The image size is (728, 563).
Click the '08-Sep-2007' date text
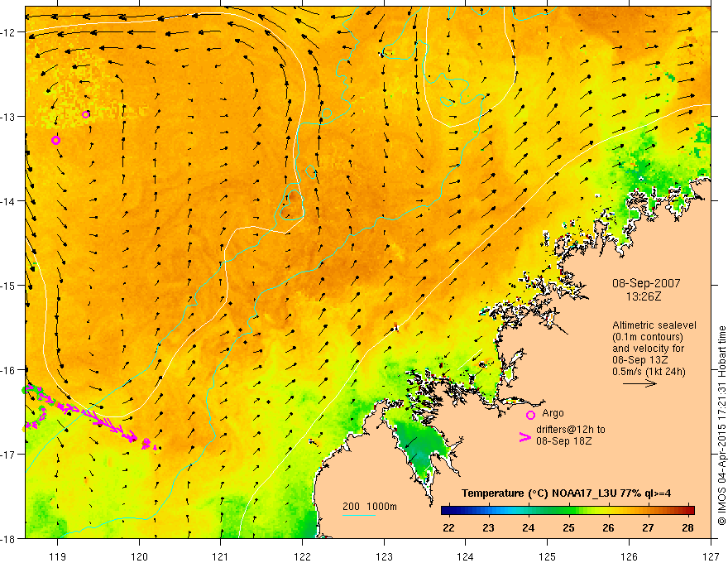tap(646, 283)
